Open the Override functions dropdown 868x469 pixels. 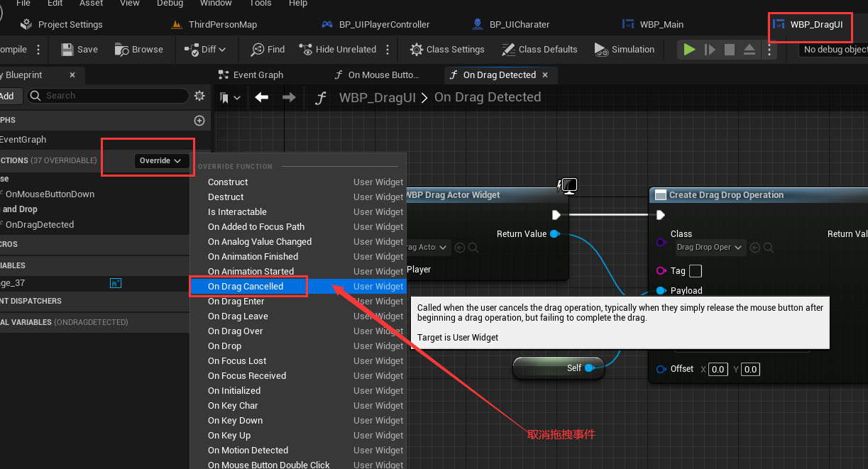161,161
